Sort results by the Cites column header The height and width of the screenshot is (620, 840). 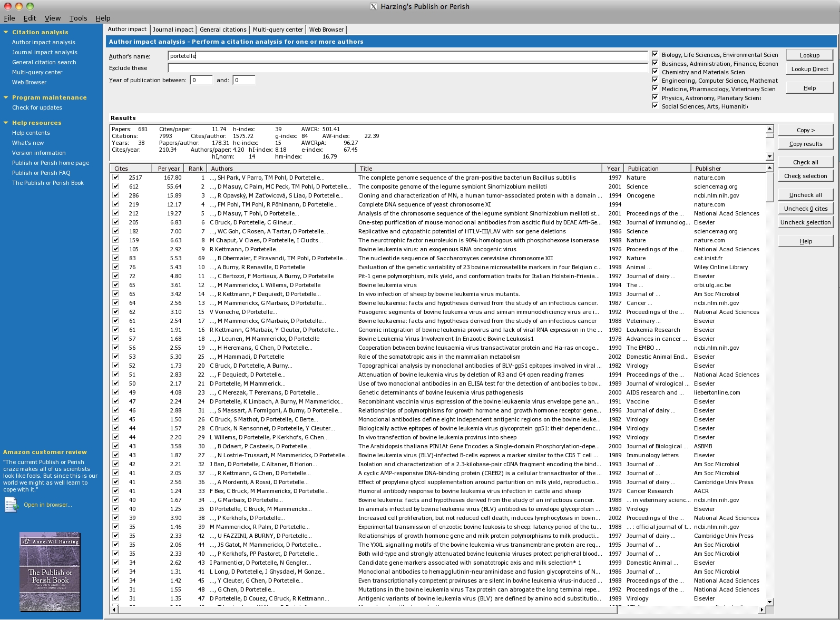pos(131,169)
